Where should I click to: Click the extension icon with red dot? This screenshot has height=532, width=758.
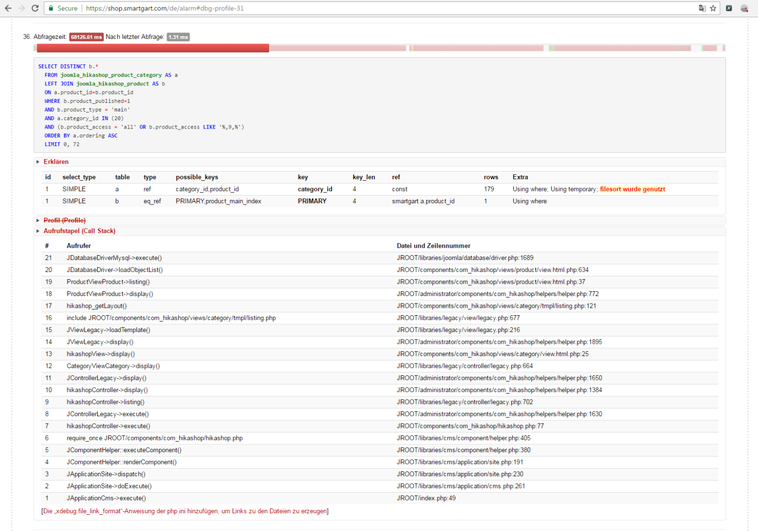tap(744, 8)
